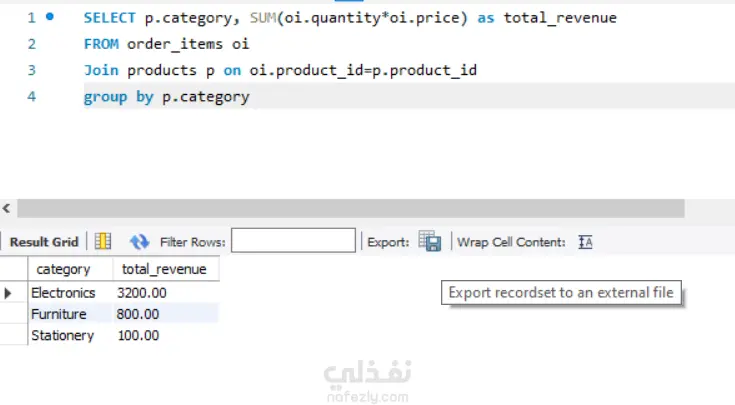The image size is (735, 405).
Task: Toggle the wrap cell content icon
Action: pos(586,242)
